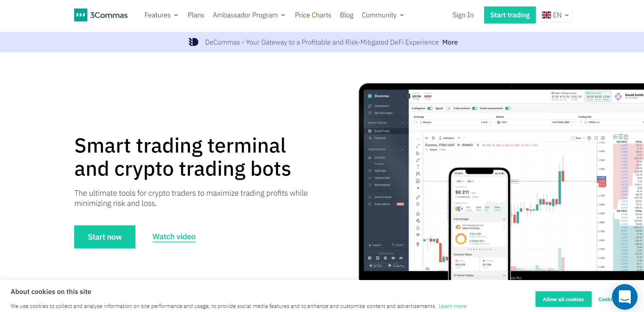The width and height of the screenshot is (644, 312).
Task: Enable the Signals switch
Action: 448,108
